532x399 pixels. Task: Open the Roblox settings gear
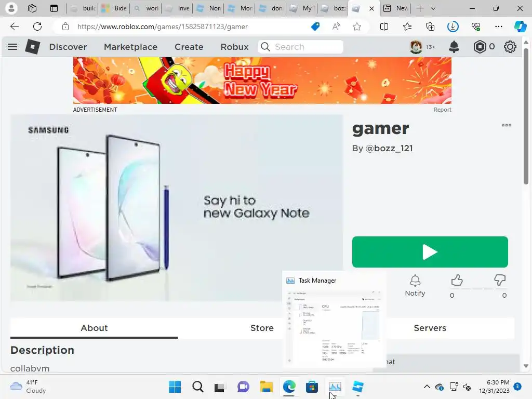510,47
